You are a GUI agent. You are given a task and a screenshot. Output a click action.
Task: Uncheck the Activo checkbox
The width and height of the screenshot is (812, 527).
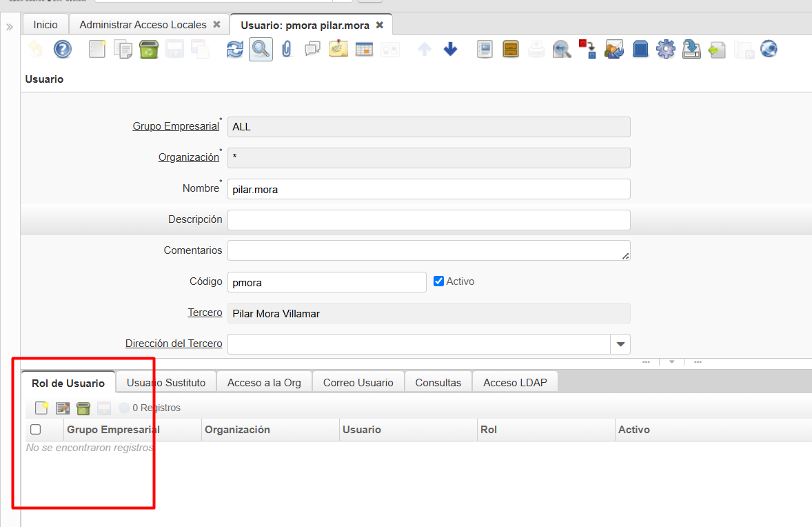point(438,281)
